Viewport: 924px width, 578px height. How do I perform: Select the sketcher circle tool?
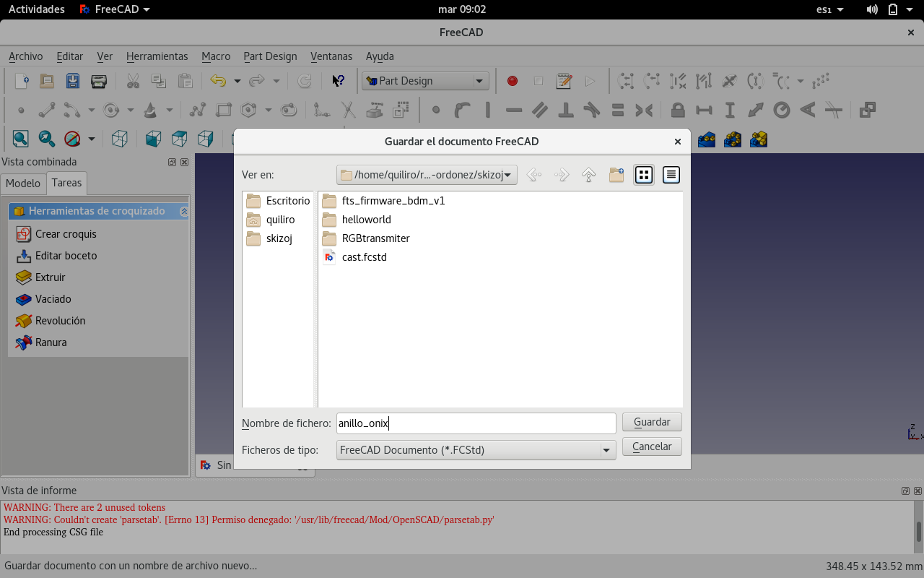coord(110,111)
